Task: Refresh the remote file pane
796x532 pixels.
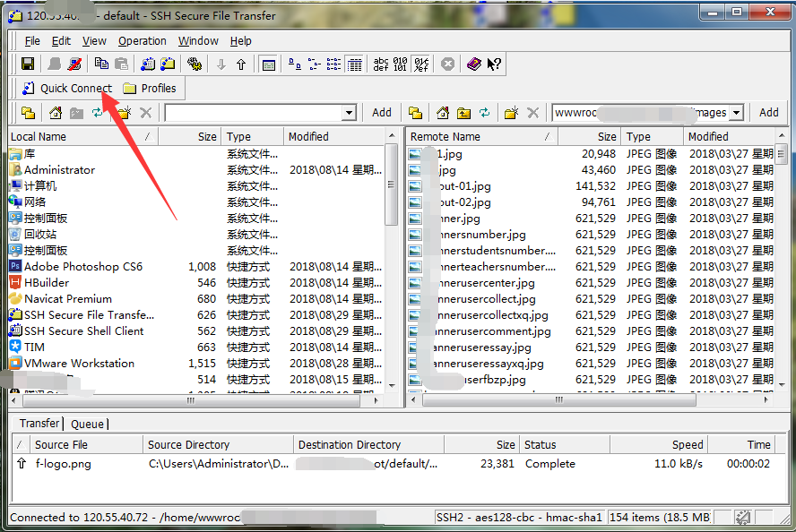Action: coord(485,113)
